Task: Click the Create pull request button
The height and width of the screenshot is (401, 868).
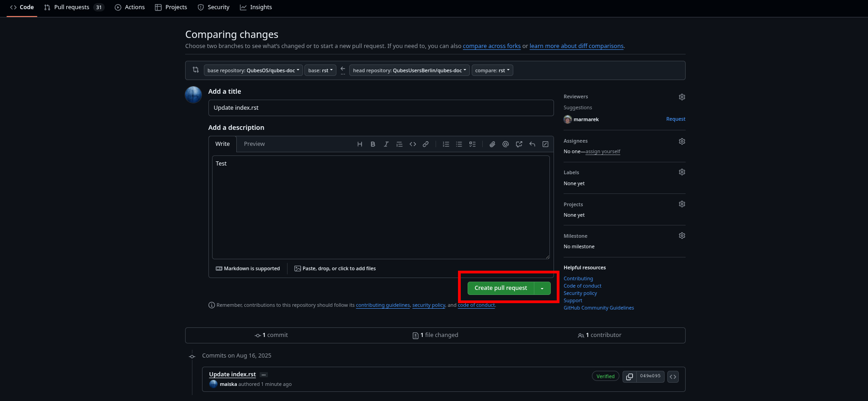Action: point(501,288)
